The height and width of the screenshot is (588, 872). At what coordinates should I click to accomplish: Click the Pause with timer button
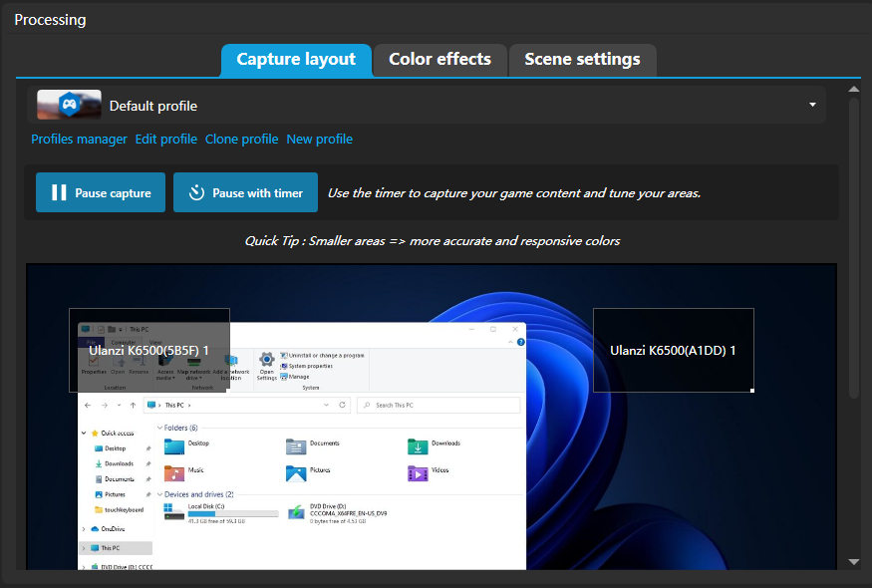pos(245,192)
